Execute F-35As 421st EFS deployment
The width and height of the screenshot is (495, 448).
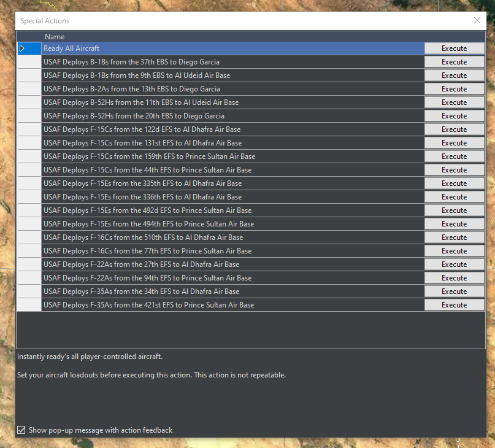coord(454,305)
